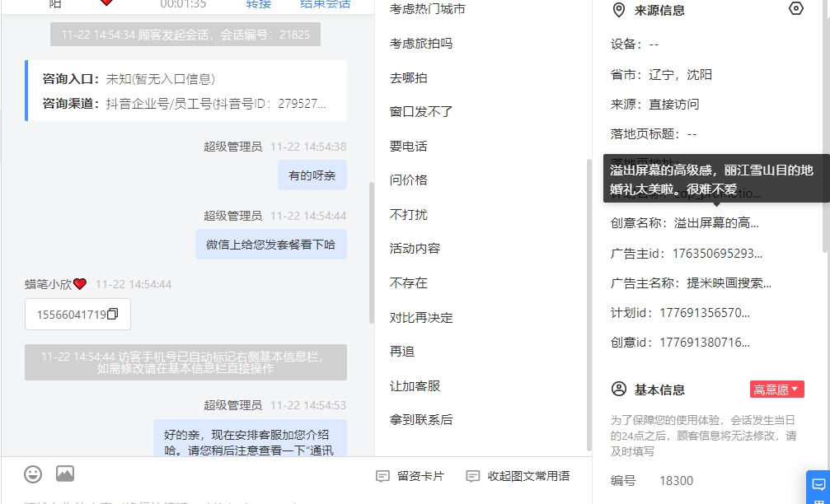Click the chat message 有的呀亲
Viewport: 830px width, 504px height.
(312, 175)
